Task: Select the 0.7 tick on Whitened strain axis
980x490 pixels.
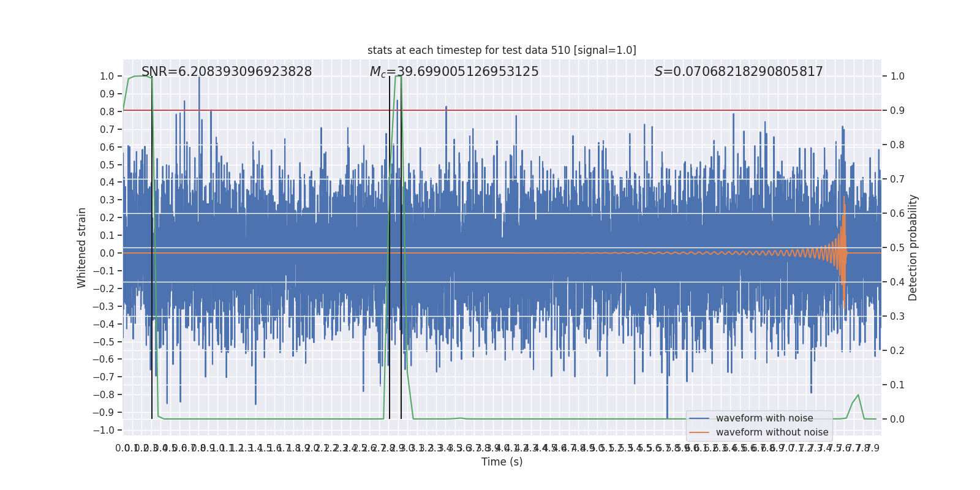Action: [107, 130]
